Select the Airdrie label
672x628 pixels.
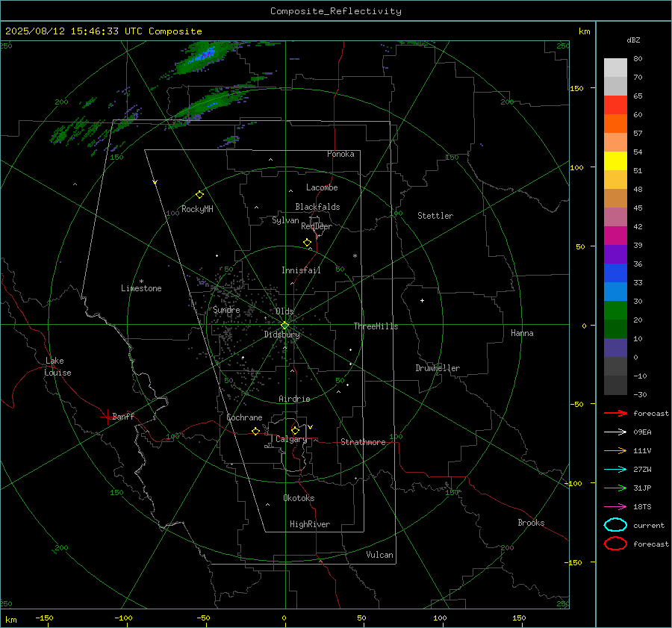coord(294,399)
